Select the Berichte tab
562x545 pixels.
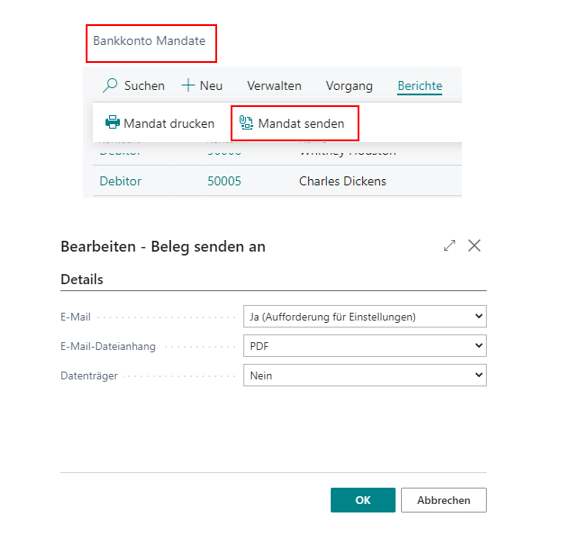pos(420,86)
